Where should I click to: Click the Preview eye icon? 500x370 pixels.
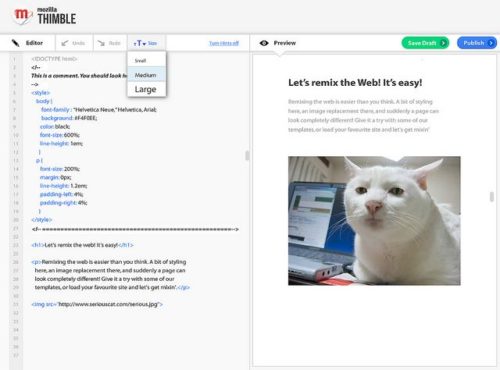(x=264, y=43)
